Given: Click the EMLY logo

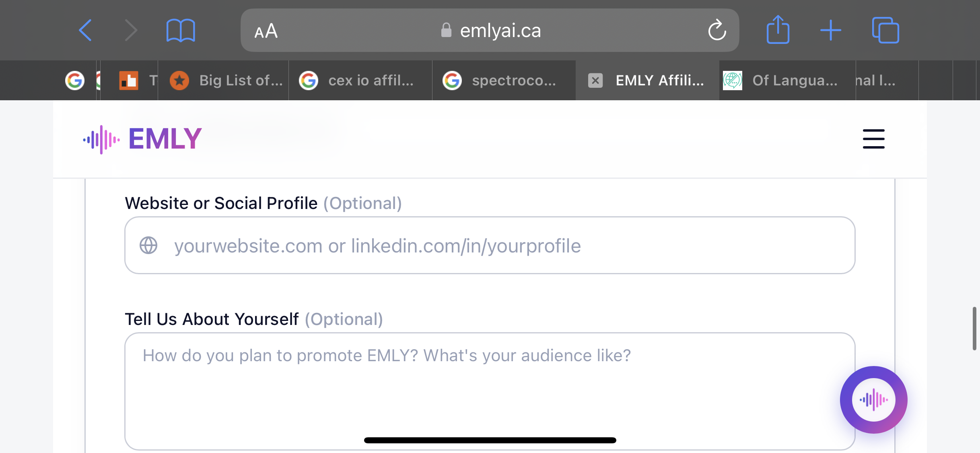Looking at the screenshot, I should pyautogui.click(x=142, y=139).
